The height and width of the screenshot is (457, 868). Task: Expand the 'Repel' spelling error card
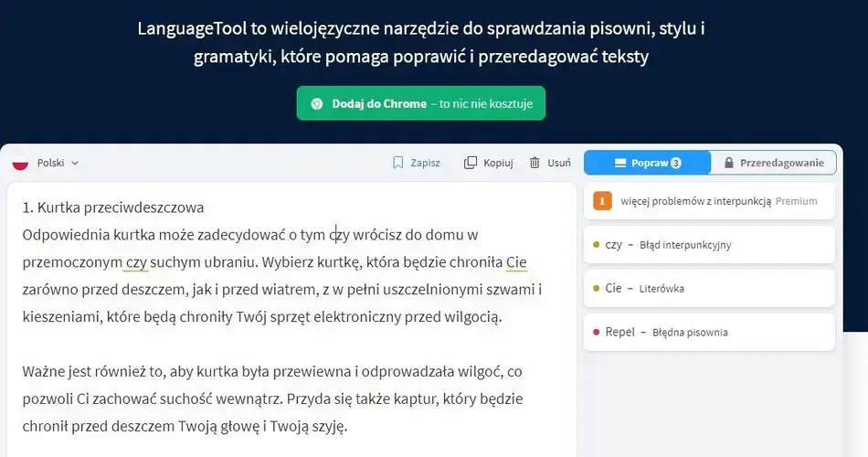708,332
